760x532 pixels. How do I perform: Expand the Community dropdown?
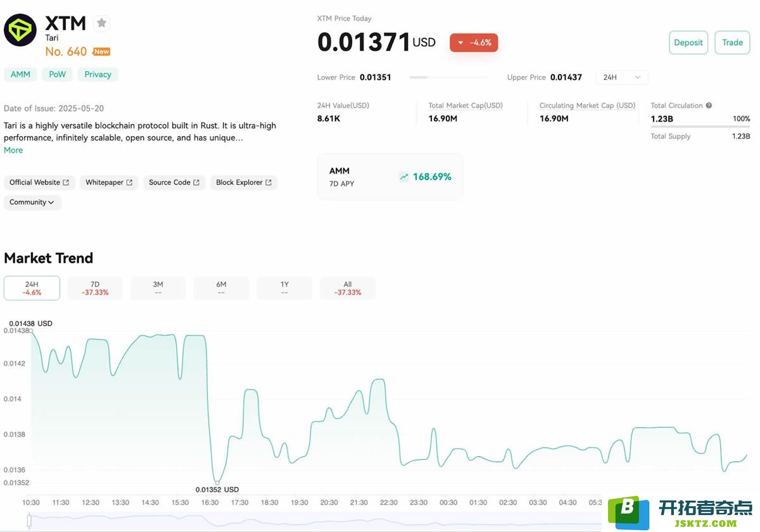pos(32,203)
